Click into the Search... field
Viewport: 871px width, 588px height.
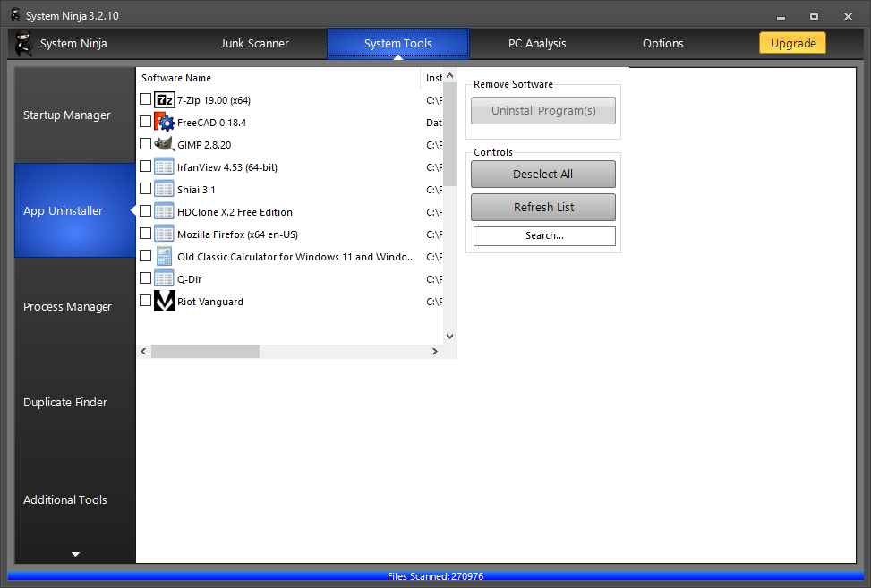click(x=544, y=236)
